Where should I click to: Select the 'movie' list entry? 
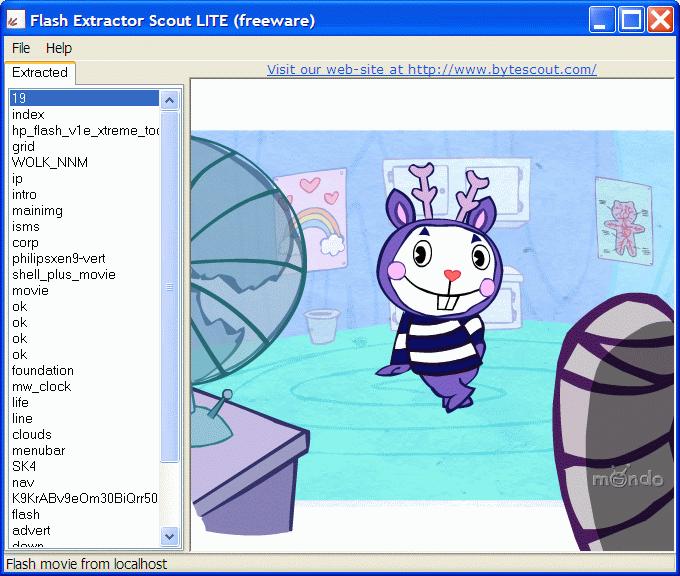tap(84, 291)
